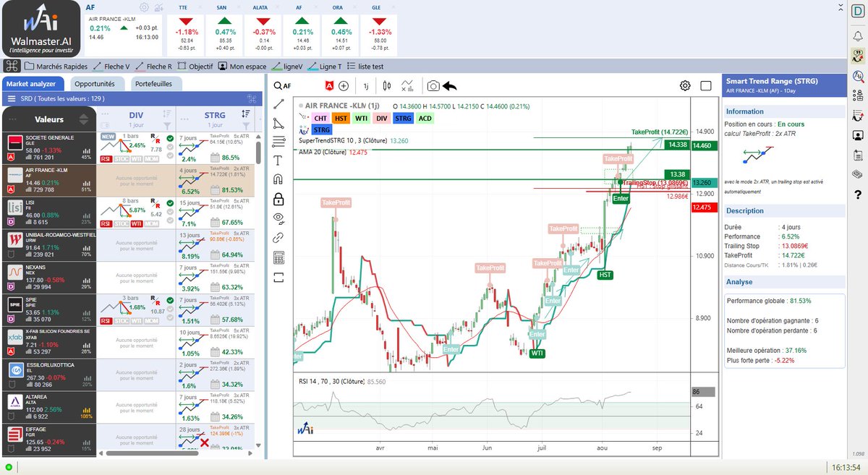Toggle the eye visibility chart tool
Viewport: 868px width, 475px height.
click(x=279, y=218)
